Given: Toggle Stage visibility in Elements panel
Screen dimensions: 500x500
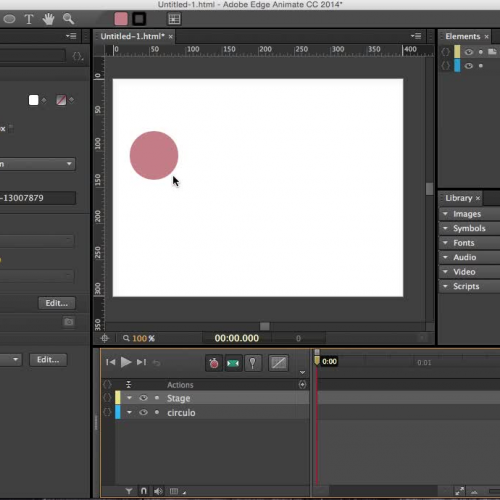Looking at the screenshot, I should (469, 52).
